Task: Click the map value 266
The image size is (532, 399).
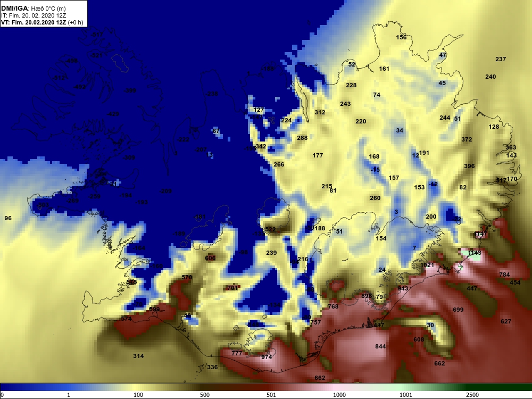Action: point(279,164)
